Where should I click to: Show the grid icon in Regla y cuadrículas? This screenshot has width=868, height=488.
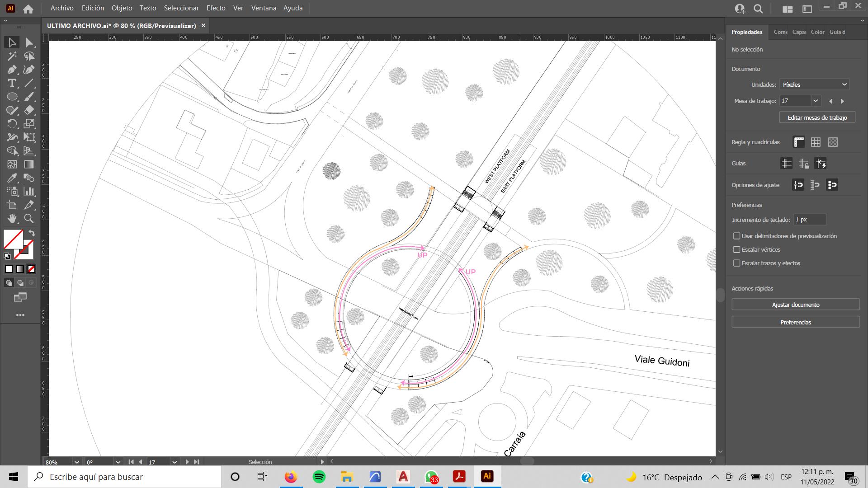pos(816,142)
